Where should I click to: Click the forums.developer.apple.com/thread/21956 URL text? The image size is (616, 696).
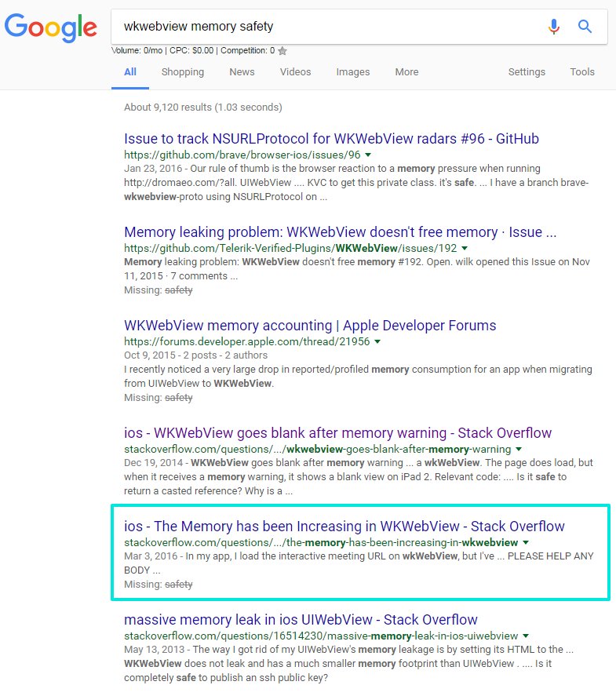tap(246, 342)
